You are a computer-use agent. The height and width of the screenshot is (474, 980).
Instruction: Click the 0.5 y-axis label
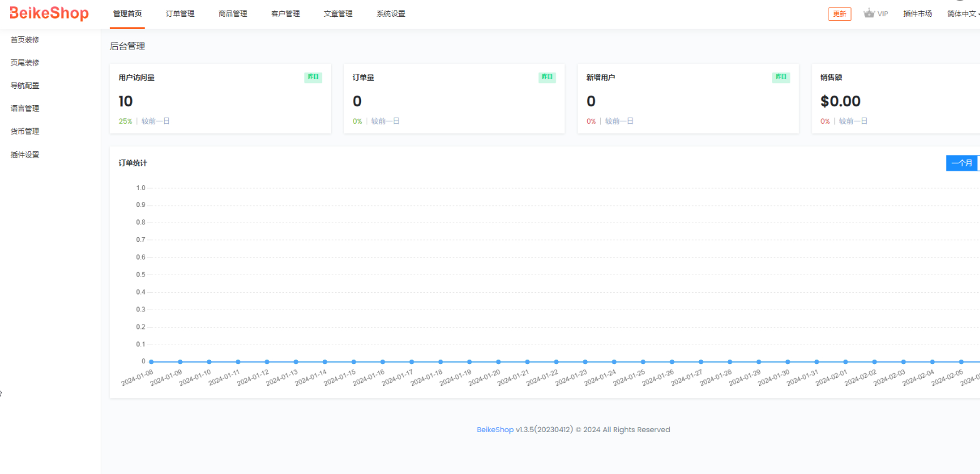(x=141, y=275)
